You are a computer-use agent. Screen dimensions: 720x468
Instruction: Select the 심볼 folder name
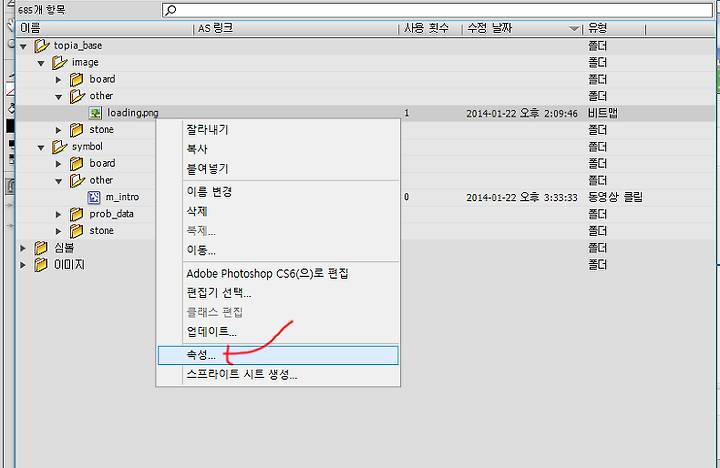(64, 248)
